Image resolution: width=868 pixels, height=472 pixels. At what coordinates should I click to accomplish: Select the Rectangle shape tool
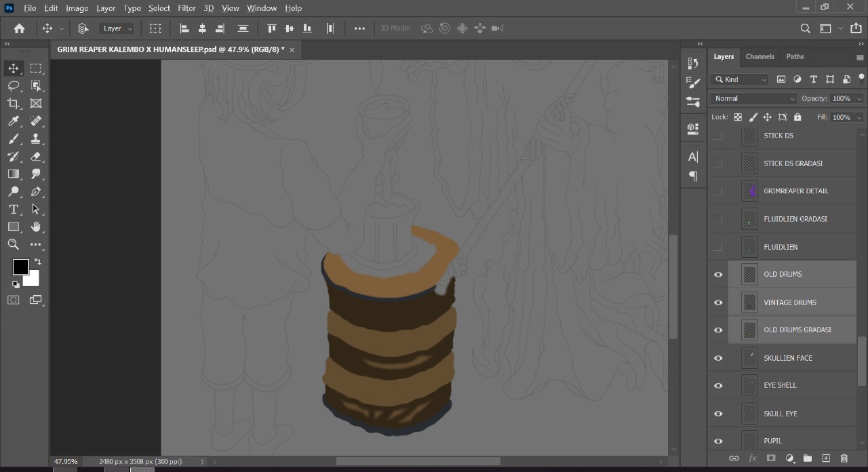coord(14,227)
